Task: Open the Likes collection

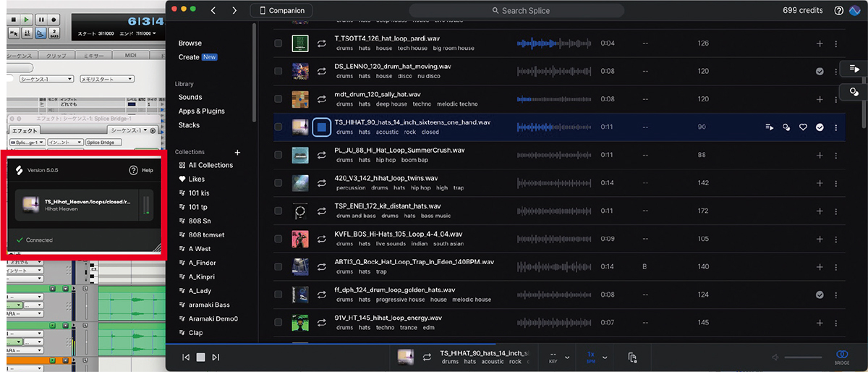Action: 192,179
